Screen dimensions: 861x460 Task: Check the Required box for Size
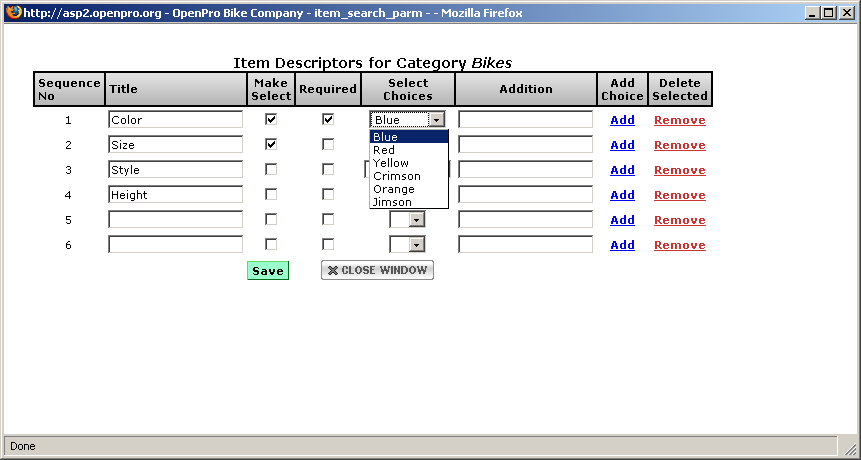point(328,144)
